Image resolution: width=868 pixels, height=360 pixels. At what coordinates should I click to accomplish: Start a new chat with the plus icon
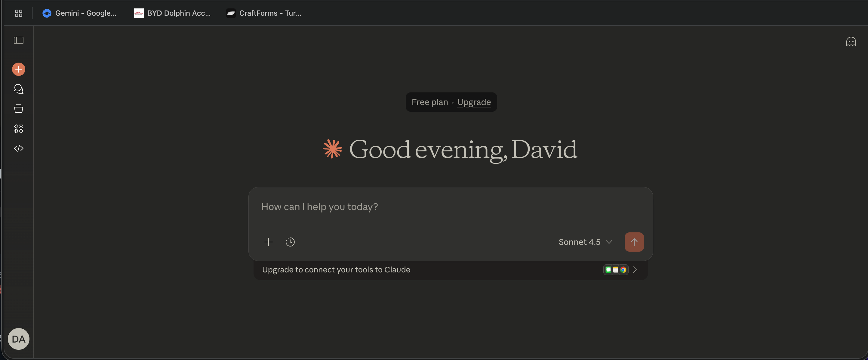point(19,69)
